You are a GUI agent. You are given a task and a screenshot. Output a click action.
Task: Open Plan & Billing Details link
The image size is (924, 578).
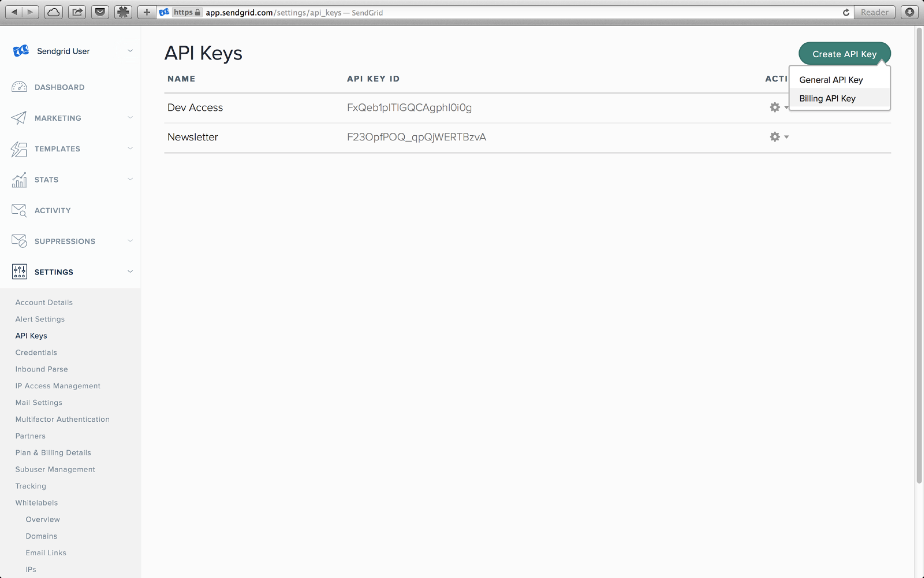point(53,453)
